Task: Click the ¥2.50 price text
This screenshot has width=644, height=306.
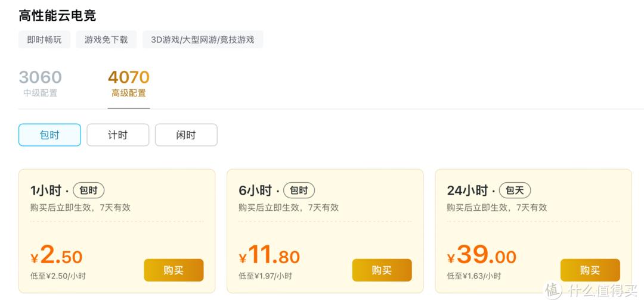Action: pos(57,257)
